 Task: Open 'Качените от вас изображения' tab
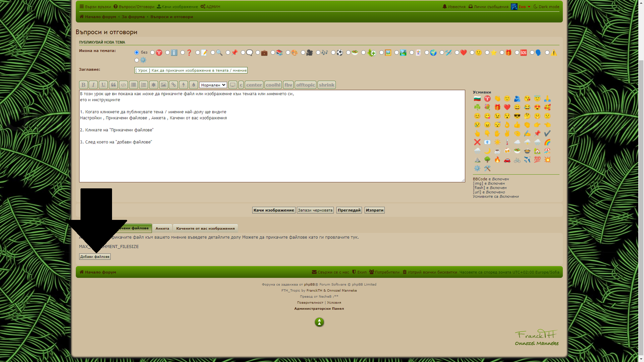[x=205, y=228]
